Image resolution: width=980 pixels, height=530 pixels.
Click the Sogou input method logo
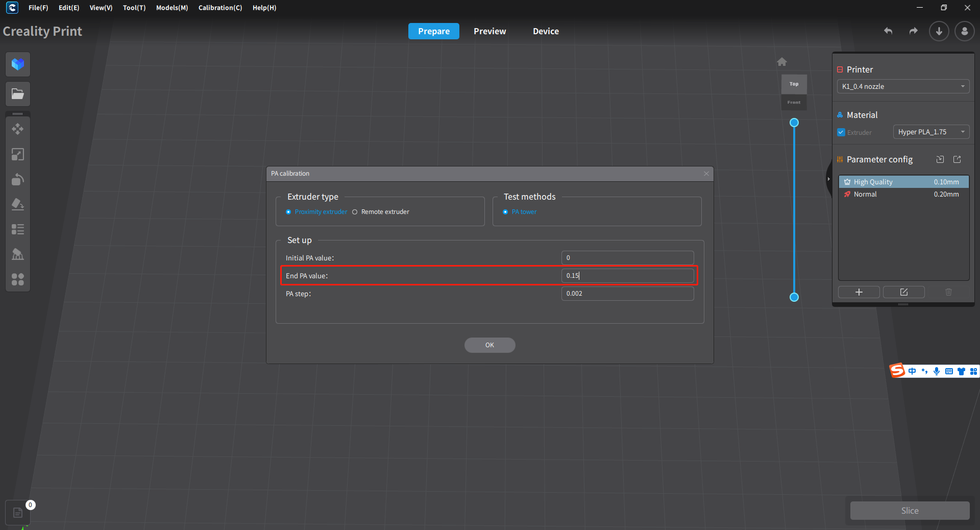coord(897,371)
